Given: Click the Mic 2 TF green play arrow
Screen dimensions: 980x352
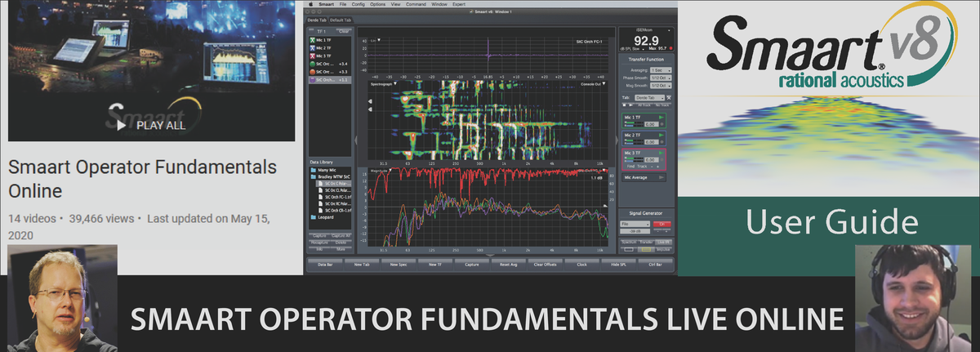Looking at the screenshot, I should [661, 135].
